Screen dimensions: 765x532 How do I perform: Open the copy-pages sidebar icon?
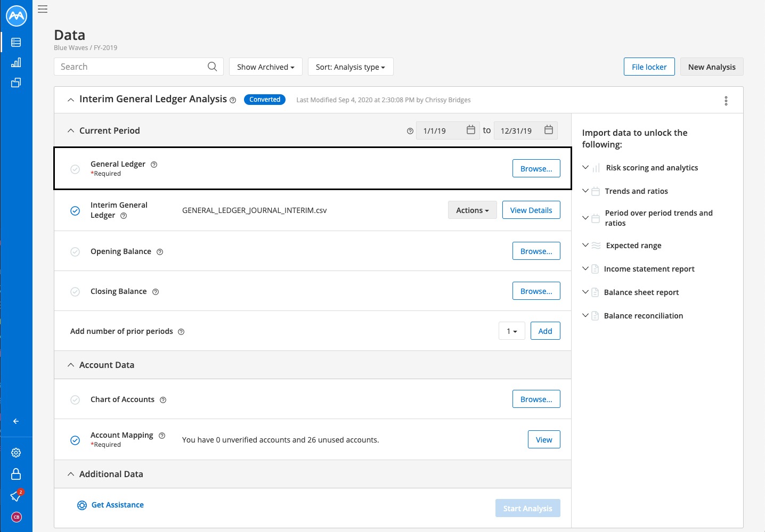(x=16, y=83)
